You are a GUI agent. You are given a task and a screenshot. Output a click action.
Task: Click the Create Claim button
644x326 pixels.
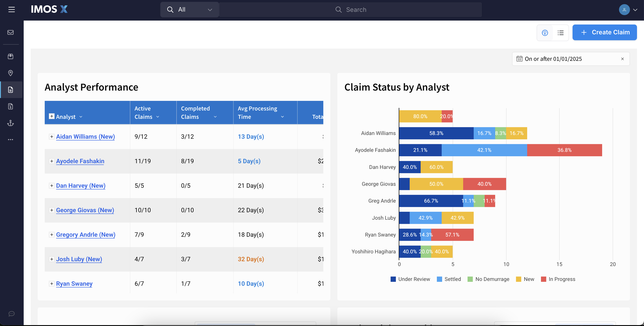605,32
